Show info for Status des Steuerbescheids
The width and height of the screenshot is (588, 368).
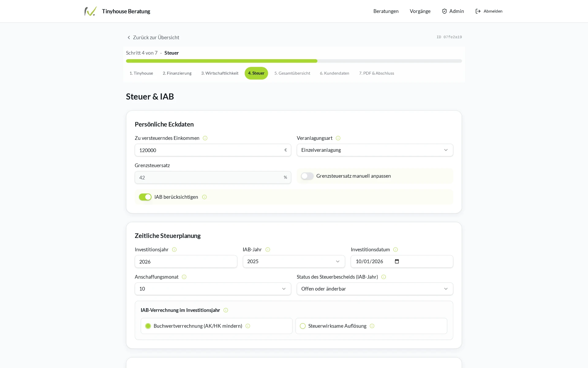click(383, 277)
